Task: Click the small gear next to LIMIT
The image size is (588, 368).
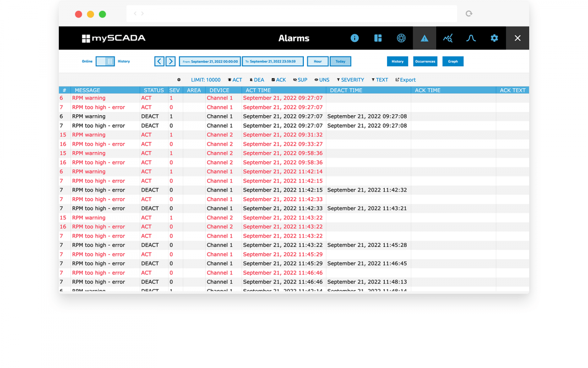Action: point(179,80)
